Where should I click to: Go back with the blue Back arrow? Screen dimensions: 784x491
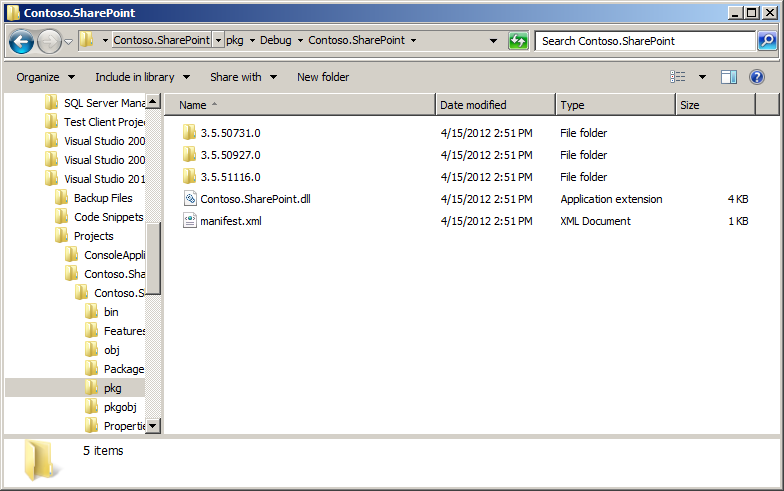click(22, 42)
